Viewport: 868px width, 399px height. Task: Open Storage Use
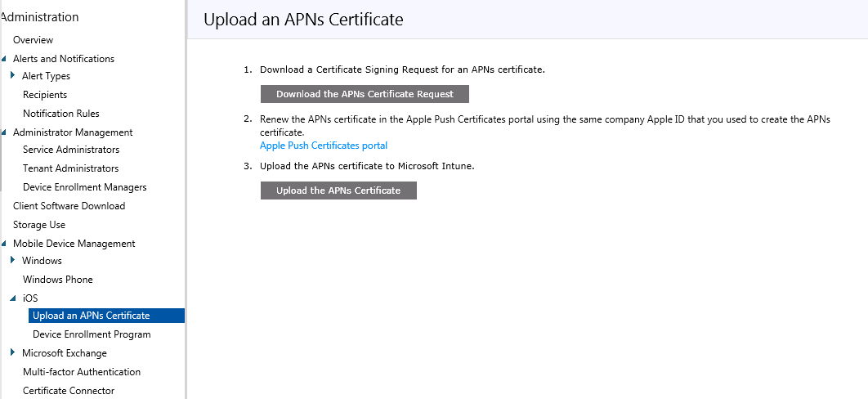point(39,225)
